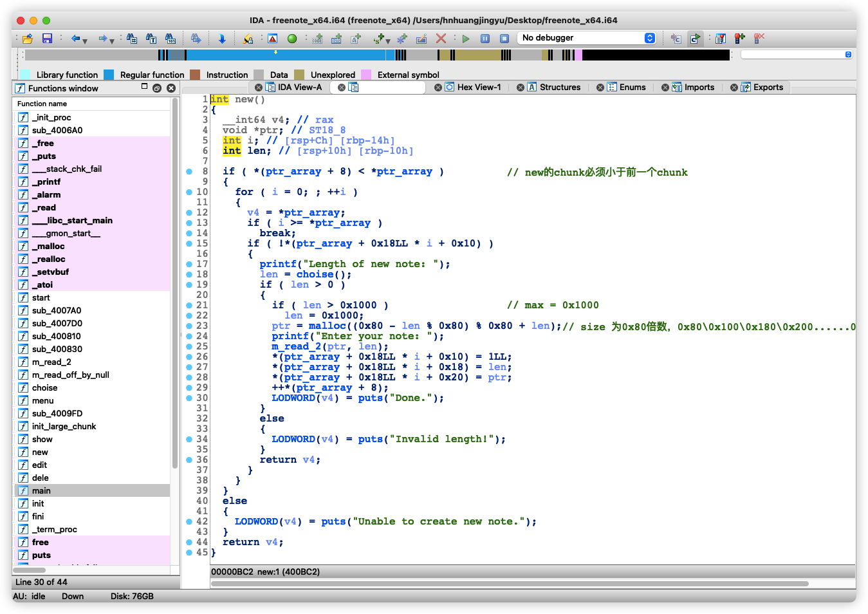Click the binoculars immediate-value search icon
Viewport: 868px width, 614px height.
[x=132, y=39]
